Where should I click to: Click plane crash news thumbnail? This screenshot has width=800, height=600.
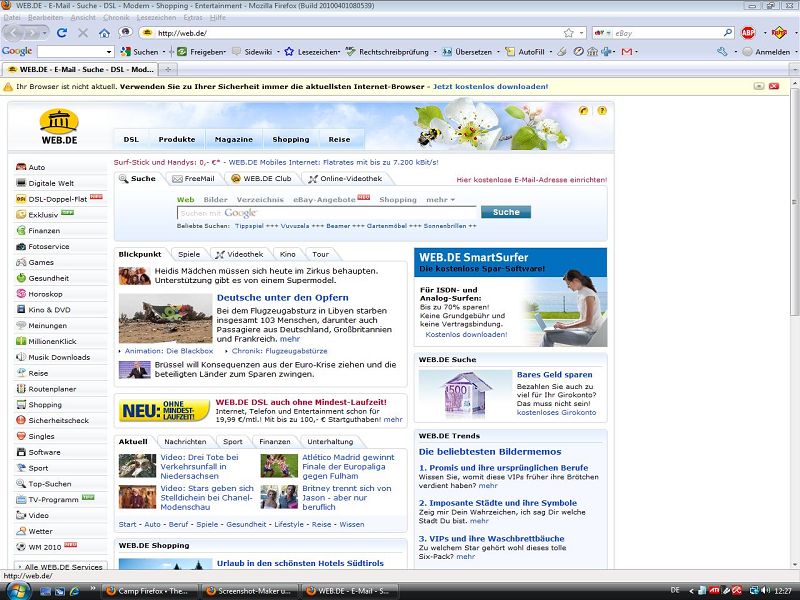(x=165, y=318)
